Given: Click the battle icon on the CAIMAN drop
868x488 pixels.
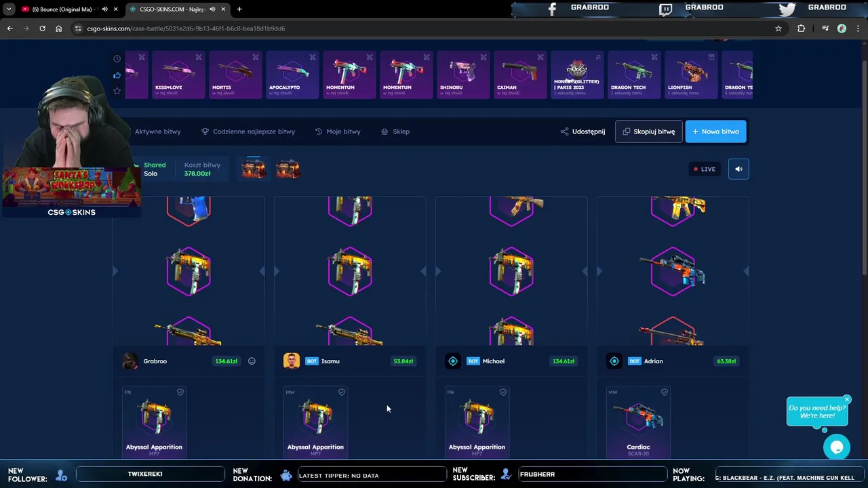Looking at the screenshot, I should click(x=540, y=57).
